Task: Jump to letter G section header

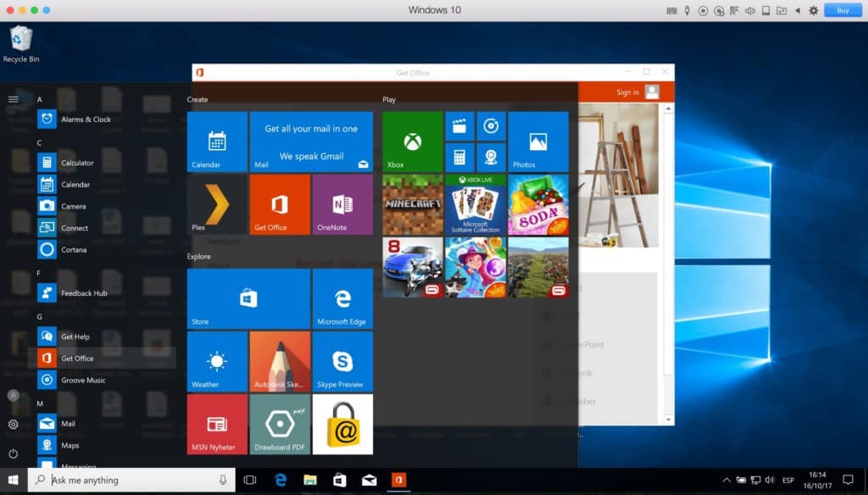Action: (x=39, y=317)
